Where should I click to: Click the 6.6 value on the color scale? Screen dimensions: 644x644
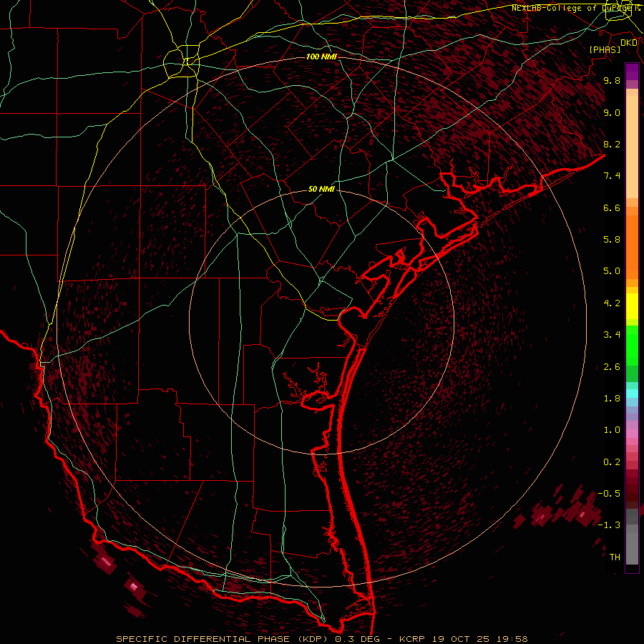click(612, 208)
